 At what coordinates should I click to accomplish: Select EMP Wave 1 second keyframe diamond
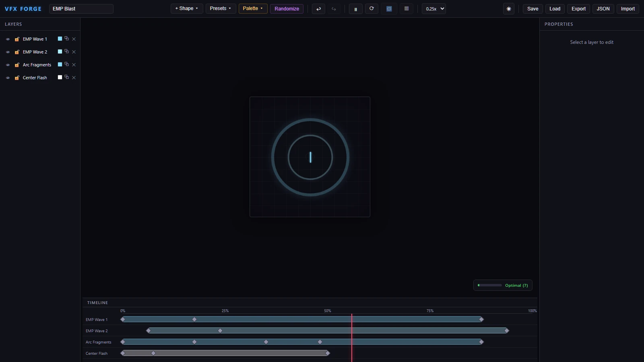pyautogui.click(x=194, y=319)
